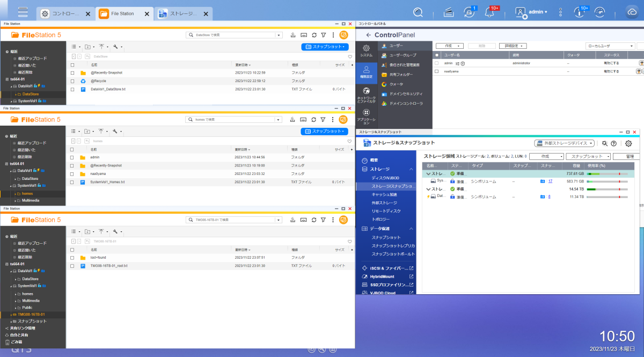Open tools wrench dropdown in homes window toolbar
Screen dimensions: 644x357
[117, 131]
